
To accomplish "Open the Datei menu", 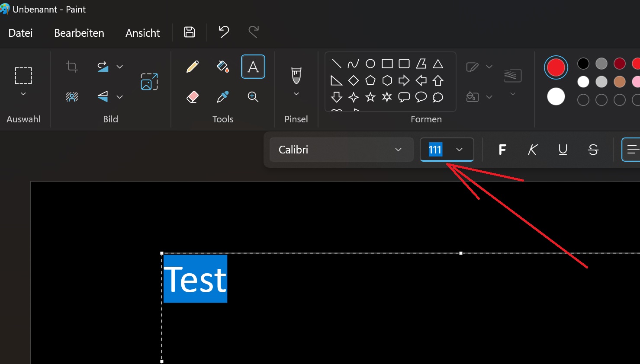I will [x=20, y=33].
